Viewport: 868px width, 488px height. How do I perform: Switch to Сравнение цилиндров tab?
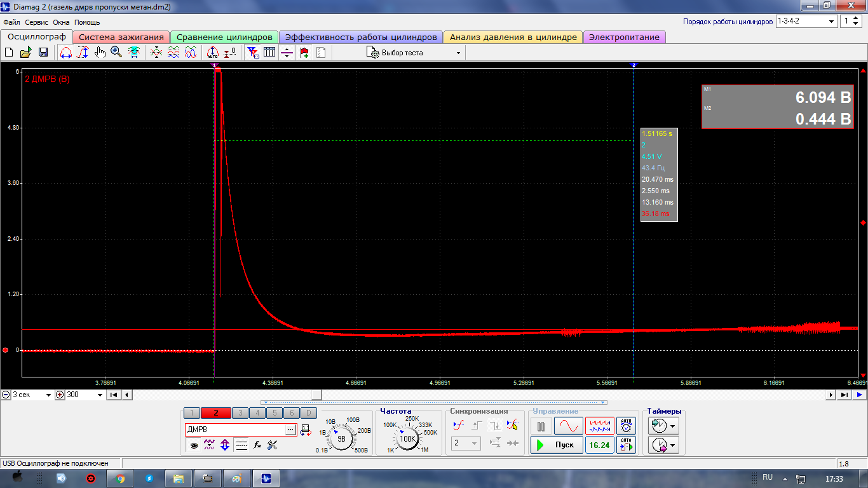(224, 37)
